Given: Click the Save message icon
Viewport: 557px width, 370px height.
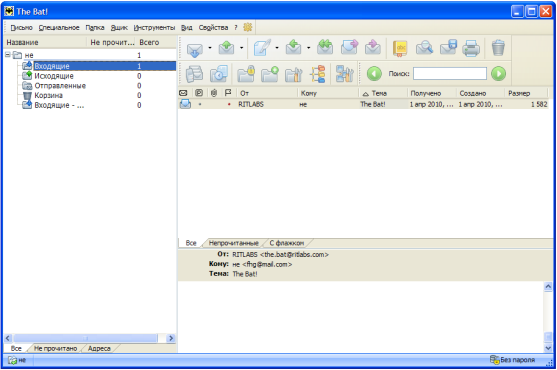Looking at the screenshot, I should point(448,47).
